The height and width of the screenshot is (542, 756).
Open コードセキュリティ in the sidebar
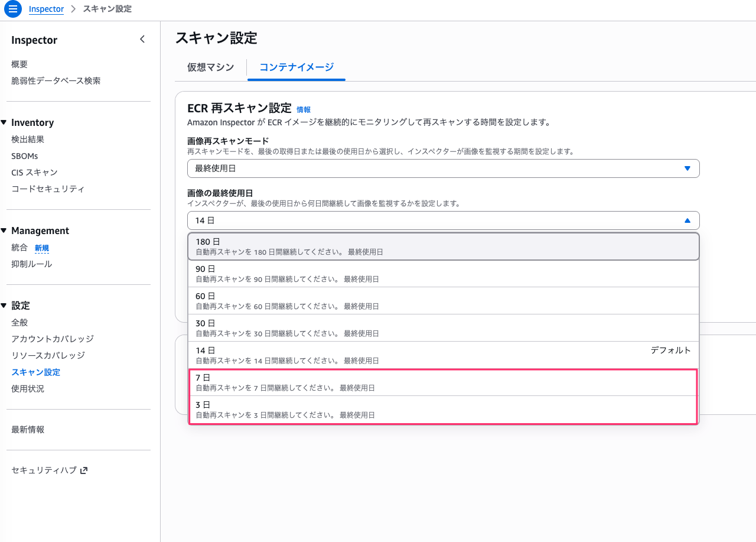(48, 189)
